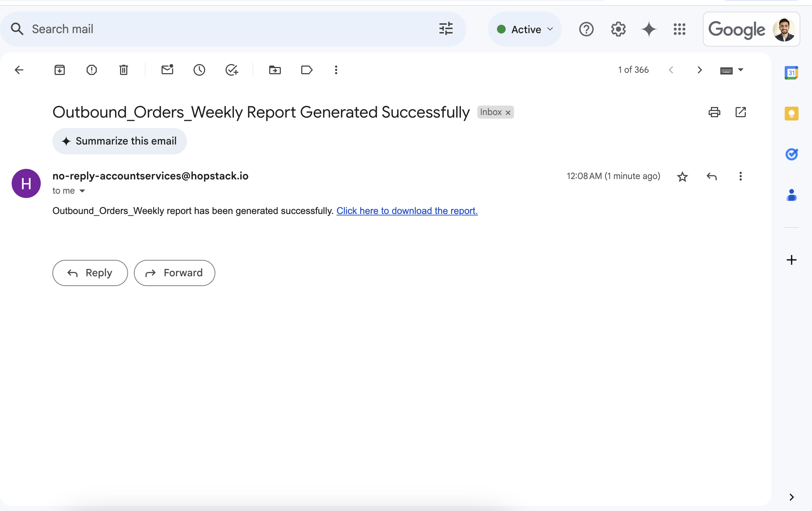Open email in new window

[740, 112]
